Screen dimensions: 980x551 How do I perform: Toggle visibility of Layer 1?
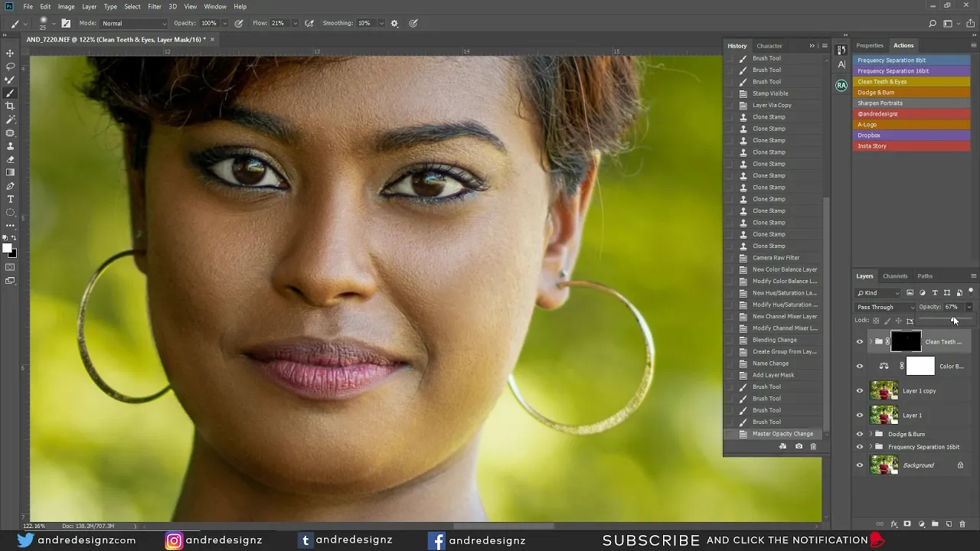[x=859, y=416]
